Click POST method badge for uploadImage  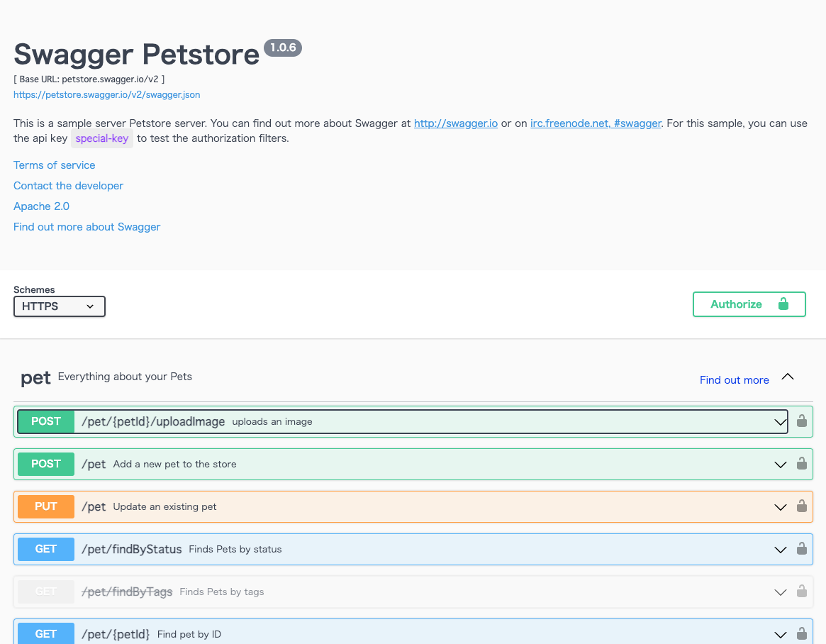(46, 421)
